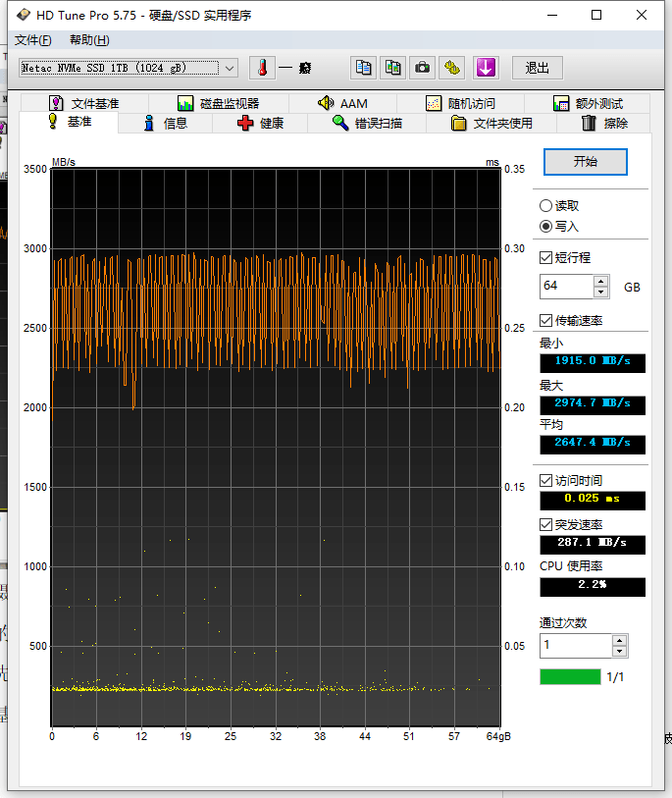Increase short stroke size with up arrow
The image size is (672, 798).
pos(601,282)
